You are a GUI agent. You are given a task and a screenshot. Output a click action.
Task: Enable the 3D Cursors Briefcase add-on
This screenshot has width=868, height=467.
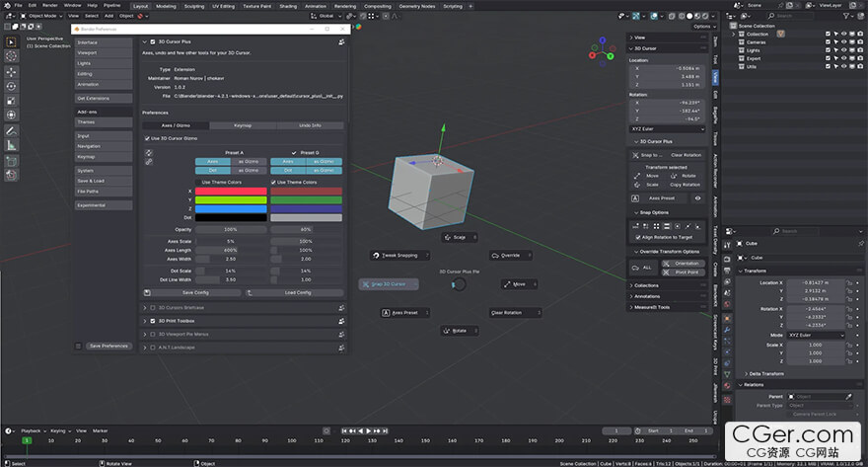click(x=153, y=307)
